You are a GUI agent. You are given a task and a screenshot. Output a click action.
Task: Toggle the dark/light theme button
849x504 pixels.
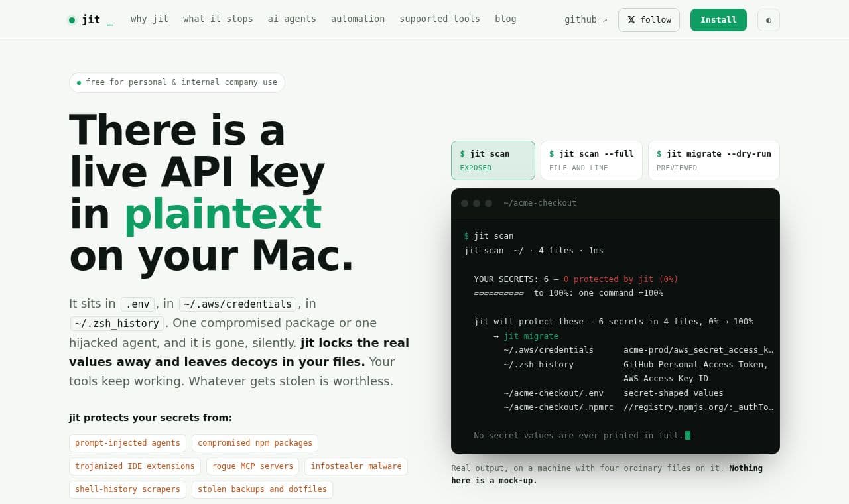[768, 20]
